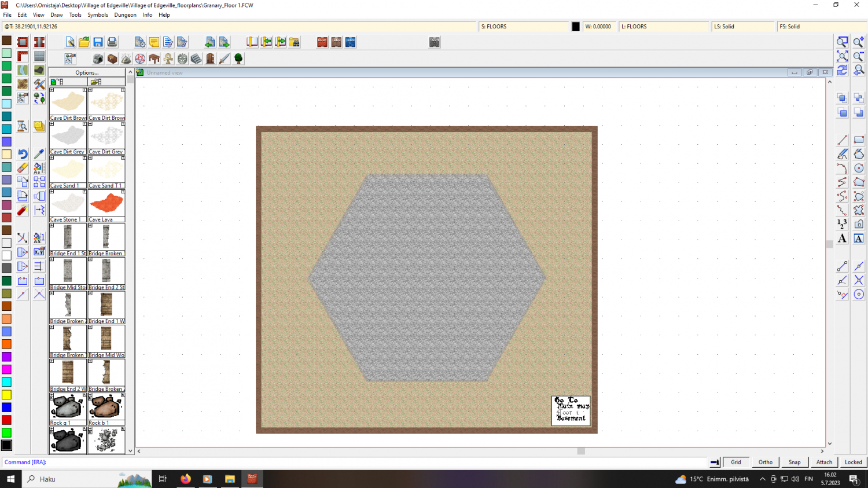Click the Redraw refresh arrows icon
This screenshot has height=488, width=868.
tap(843, 70)
